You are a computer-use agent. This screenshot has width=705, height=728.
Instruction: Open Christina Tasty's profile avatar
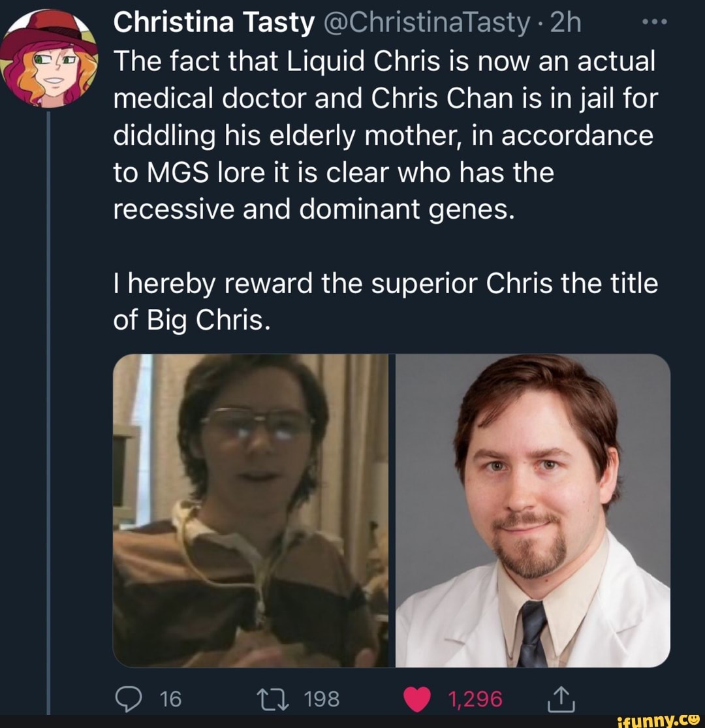coord(48,59)
